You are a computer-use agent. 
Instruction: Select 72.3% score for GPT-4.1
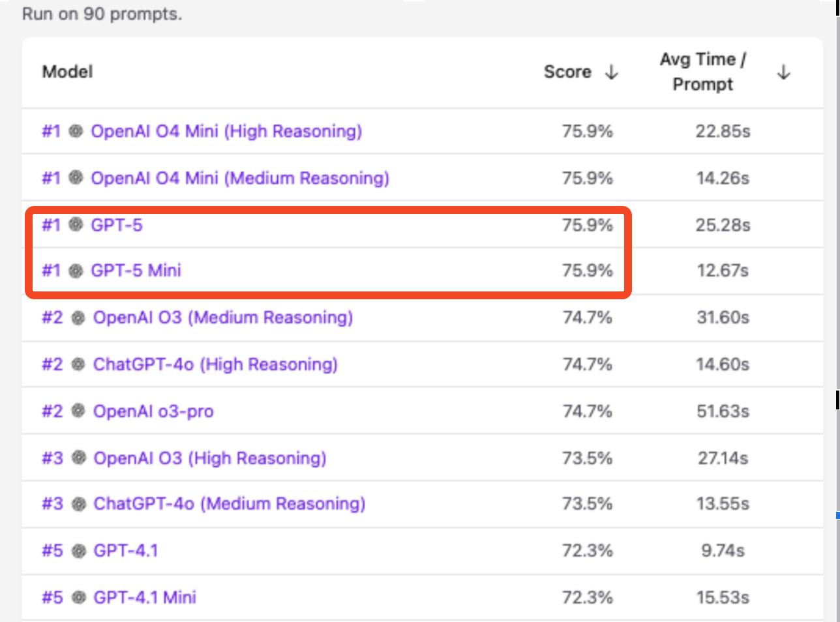click(588, 551)
